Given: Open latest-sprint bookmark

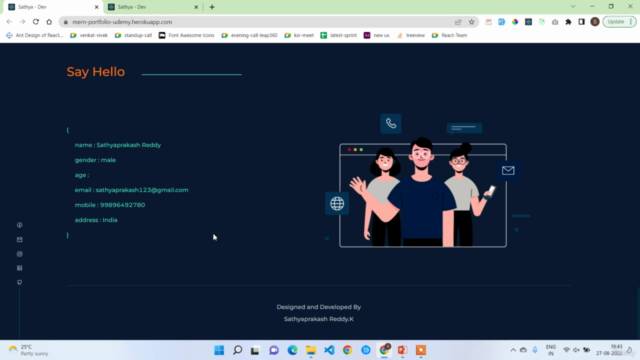Looking at the screenshot, I should click(x=339, y=36).
